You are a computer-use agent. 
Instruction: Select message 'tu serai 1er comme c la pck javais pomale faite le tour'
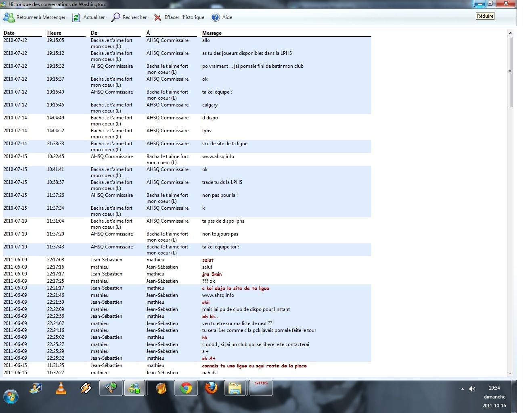coord(259,330)
